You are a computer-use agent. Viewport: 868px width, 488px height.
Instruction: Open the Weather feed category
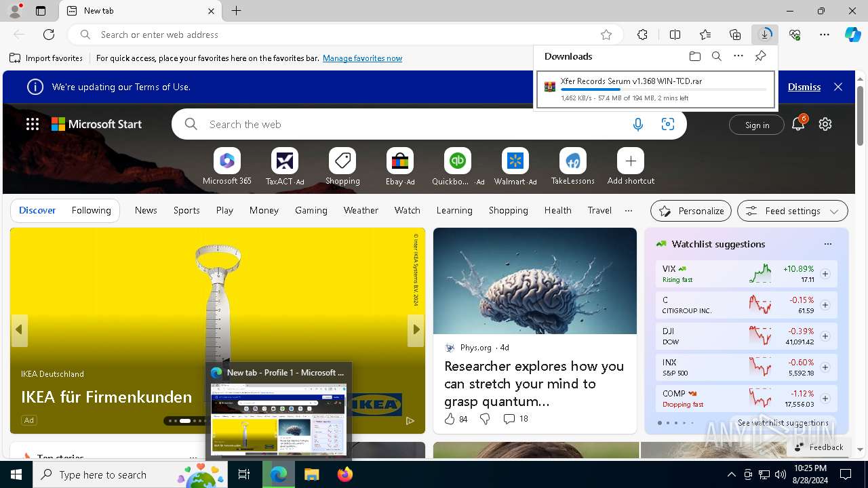(361, 210)
